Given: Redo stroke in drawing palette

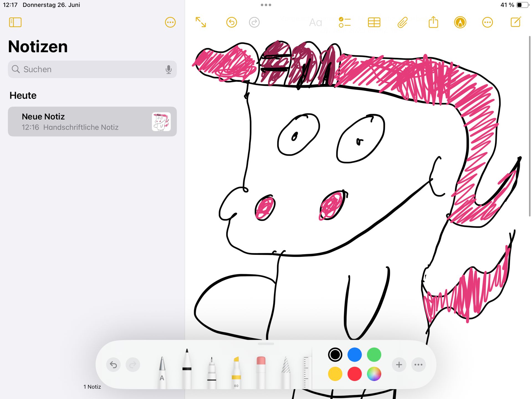Looking at the screenshot, I should pos(133,365).
